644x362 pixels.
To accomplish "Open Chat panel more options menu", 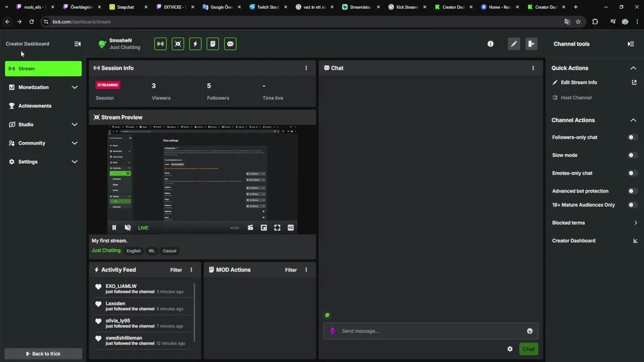I will coord(533,68).
